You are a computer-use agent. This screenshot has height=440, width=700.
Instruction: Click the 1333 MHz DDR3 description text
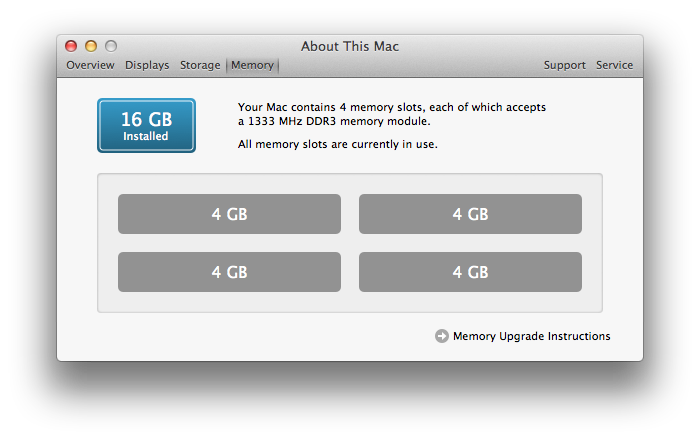[332, 121]
